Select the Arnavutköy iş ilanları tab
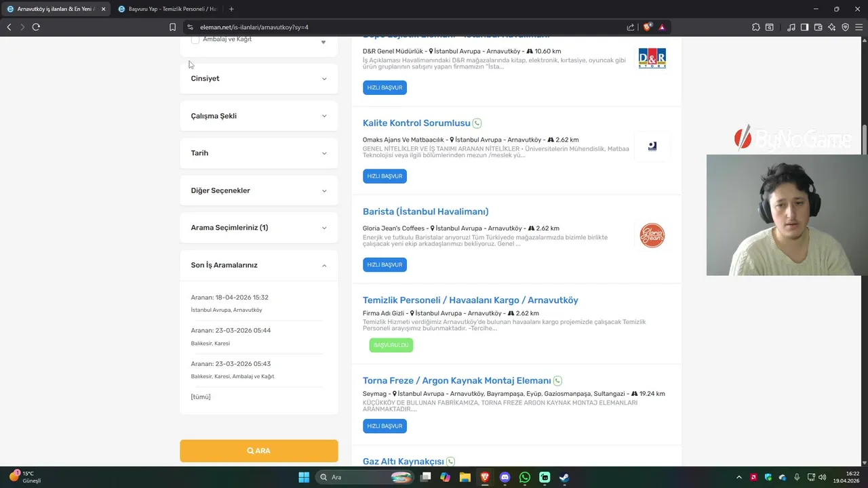 (x=56, y=9)
